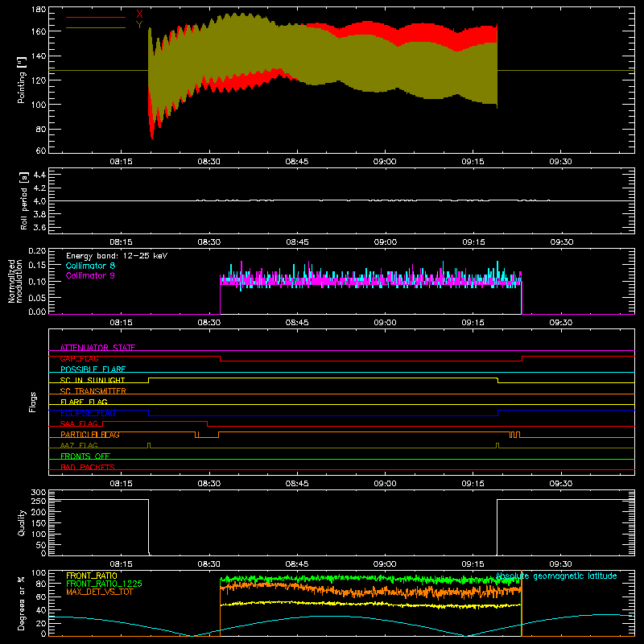Click the magenta 'Collimator 9' legend entry
This screenshot has height=644, width=644.
tap(90, 275)
